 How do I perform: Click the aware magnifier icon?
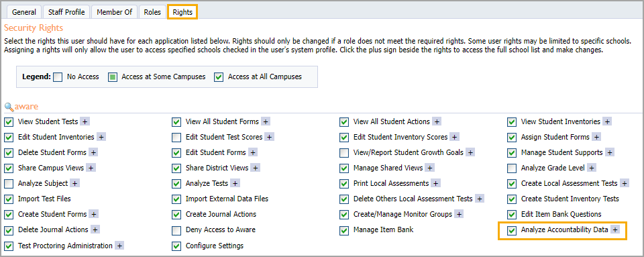click(x=9, y=107)
